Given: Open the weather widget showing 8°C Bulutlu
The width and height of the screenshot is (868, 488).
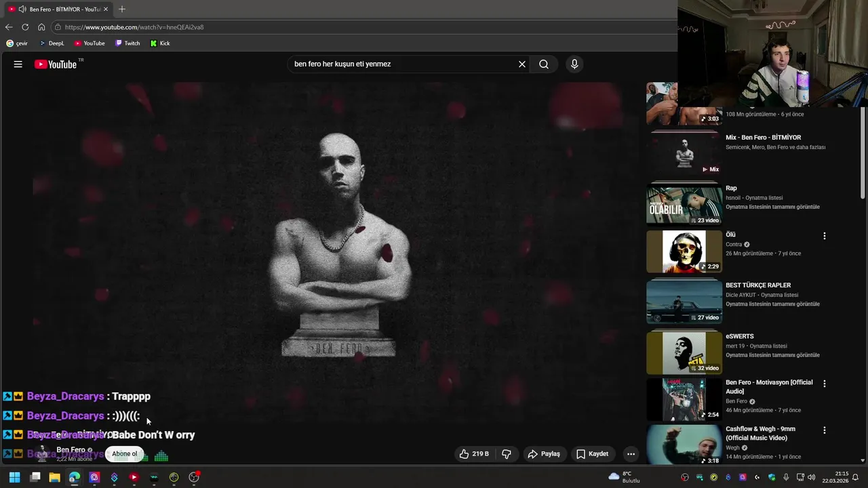Looking at the screenshot, I should 625,477.
